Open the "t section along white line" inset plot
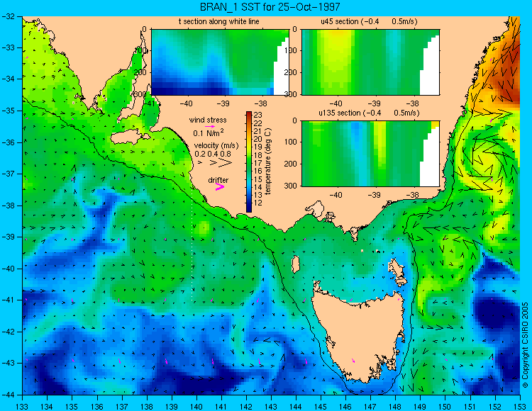 tap(220, 62)
